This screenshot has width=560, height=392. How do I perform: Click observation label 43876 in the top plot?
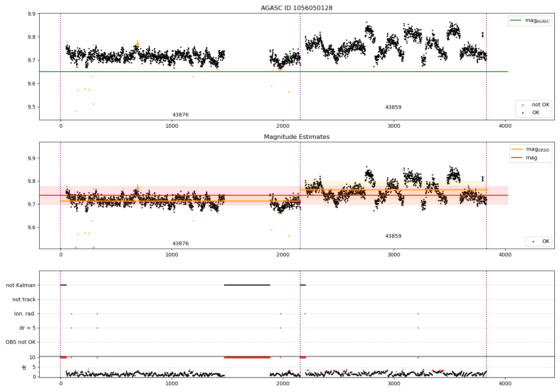180,115
